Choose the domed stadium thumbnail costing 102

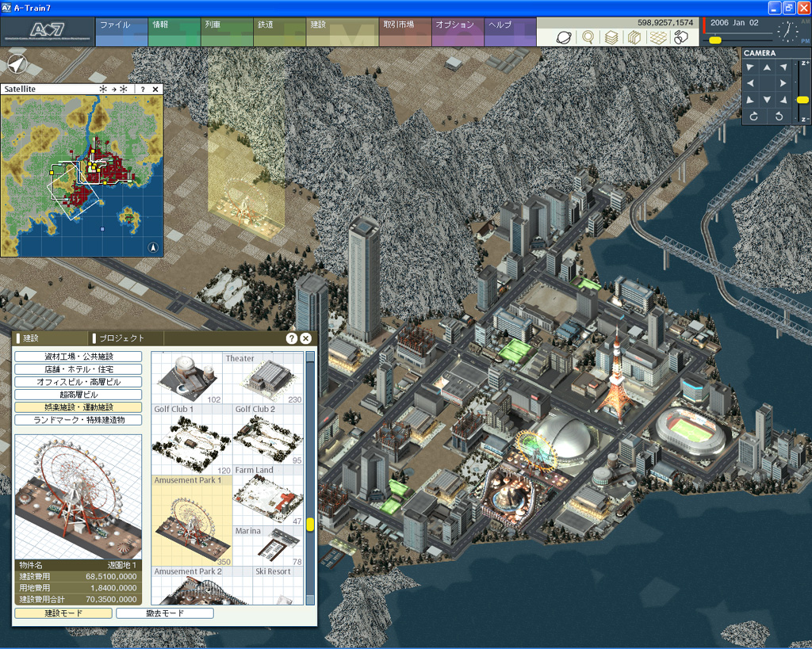click(187, 378)
